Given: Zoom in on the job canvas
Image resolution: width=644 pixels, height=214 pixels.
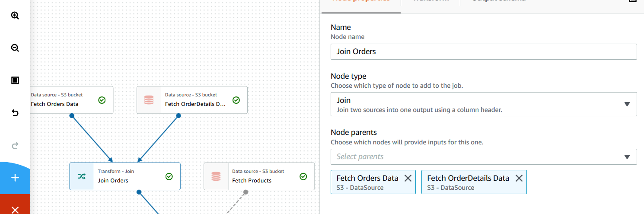Looking at the screenshot, I should [15, 16].
